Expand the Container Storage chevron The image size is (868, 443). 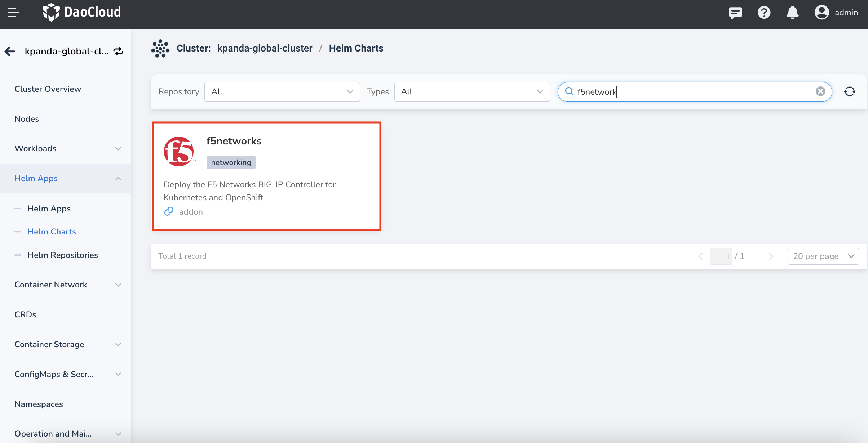118,345
